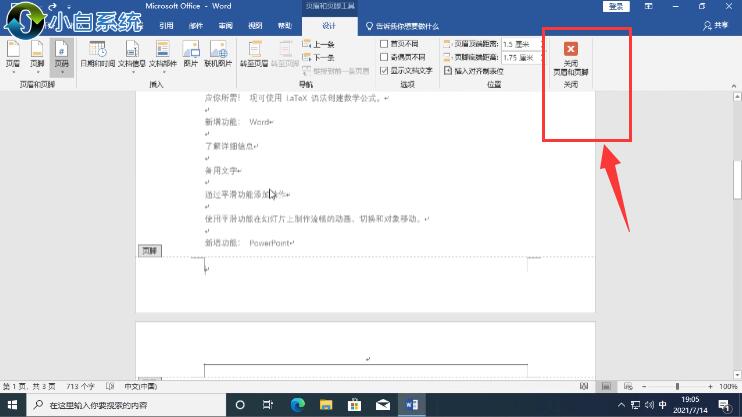The image size is (742, 417).
Task: Switch to Web Layout view in status bar
Action: point(628,387)
